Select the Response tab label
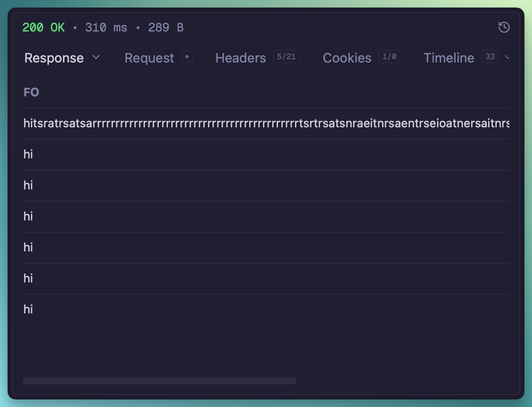532x407 pixels. [x=54, y=58]
